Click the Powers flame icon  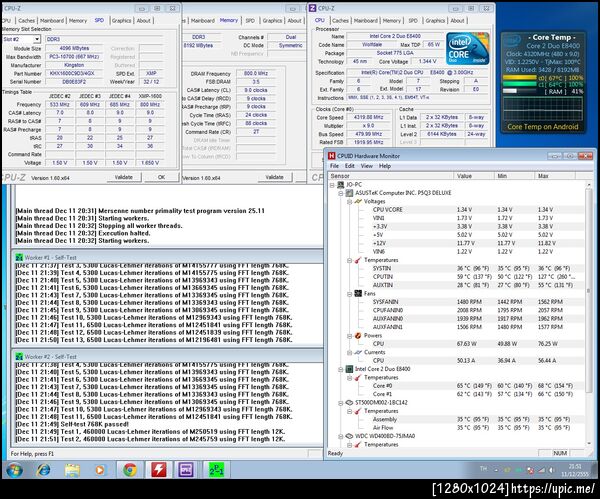point(358,336)
